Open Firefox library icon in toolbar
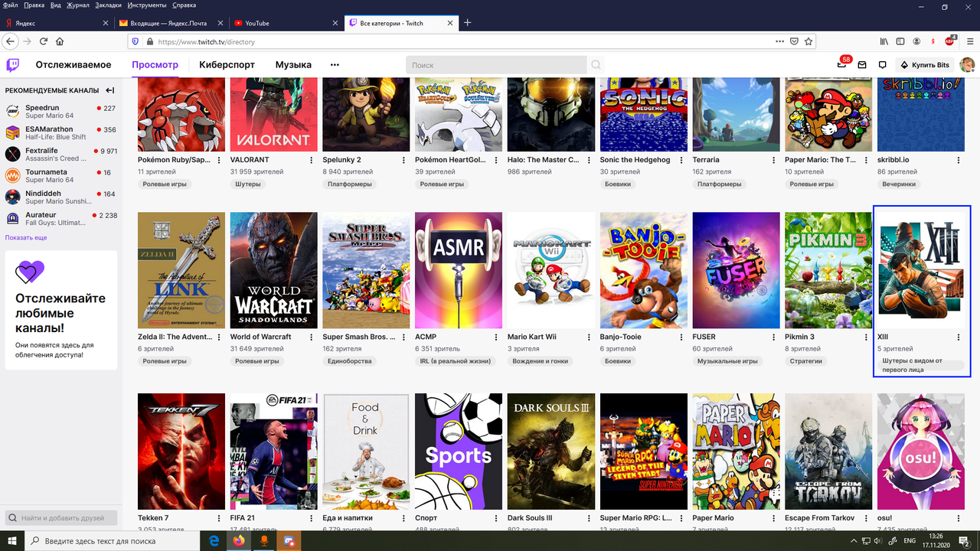980x551 pixels. (x=884, y=41)
